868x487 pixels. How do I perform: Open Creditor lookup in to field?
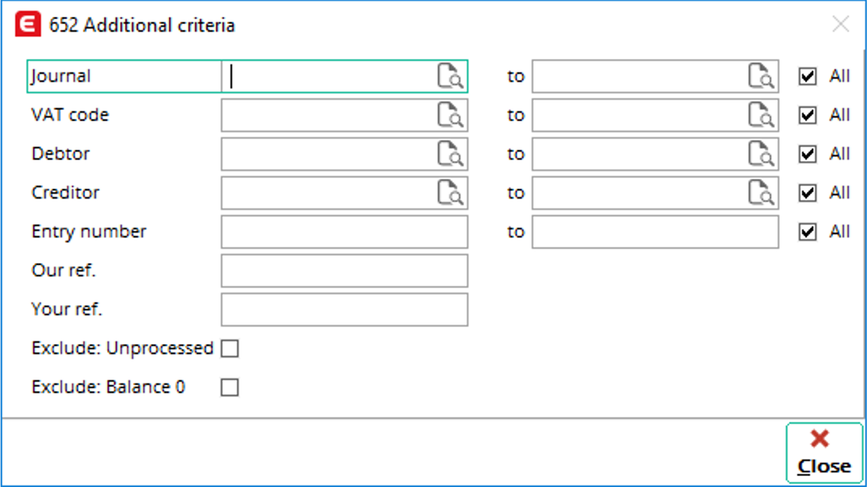(x=761, y=193)
